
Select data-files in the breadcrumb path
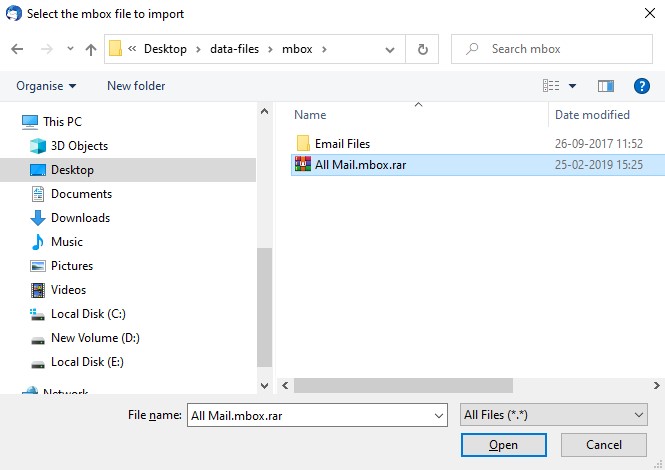(x=234, y=49)
